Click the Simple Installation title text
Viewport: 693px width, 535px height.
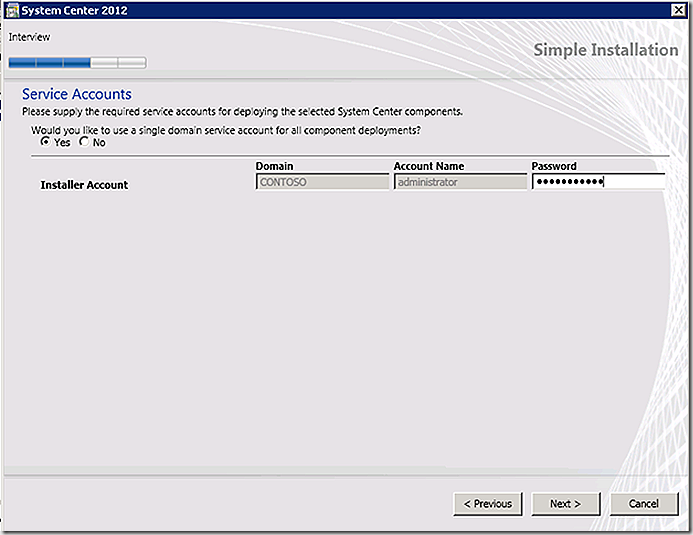click(x=606, y=50)
